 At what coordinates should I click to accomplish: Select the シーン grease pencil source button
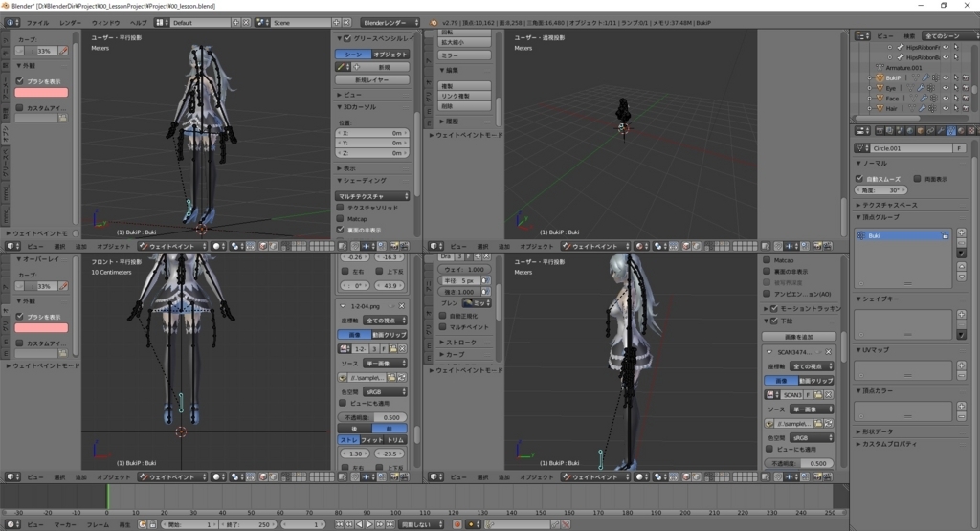pyautogui.click(x=354, y=55)
